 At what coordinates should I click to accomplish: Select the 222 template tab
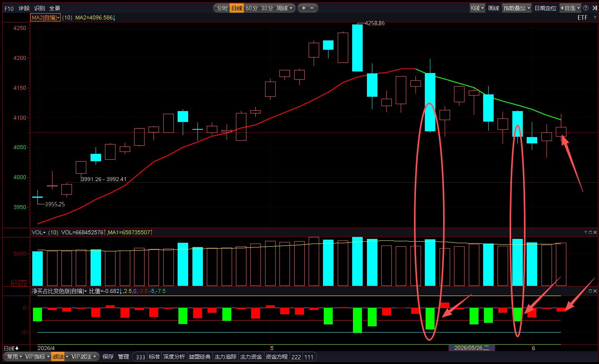296,357
